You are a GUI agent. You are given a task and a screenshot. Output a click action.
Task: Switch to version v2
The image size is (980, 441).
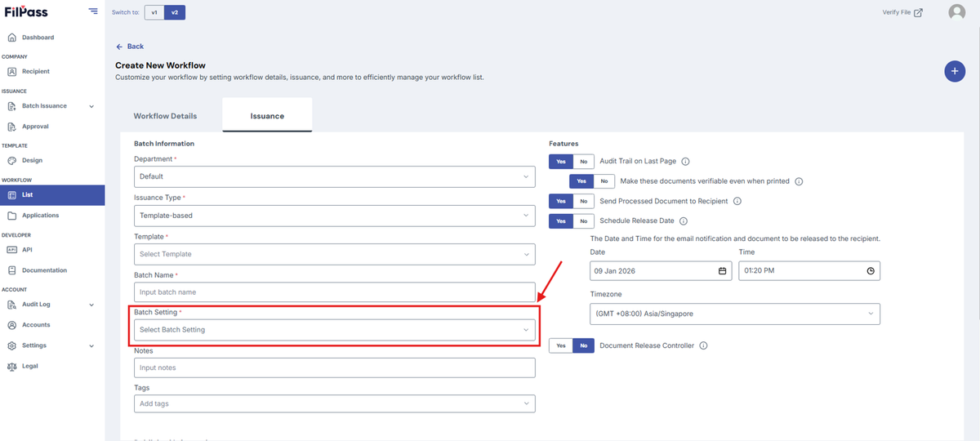click(175, 12)
